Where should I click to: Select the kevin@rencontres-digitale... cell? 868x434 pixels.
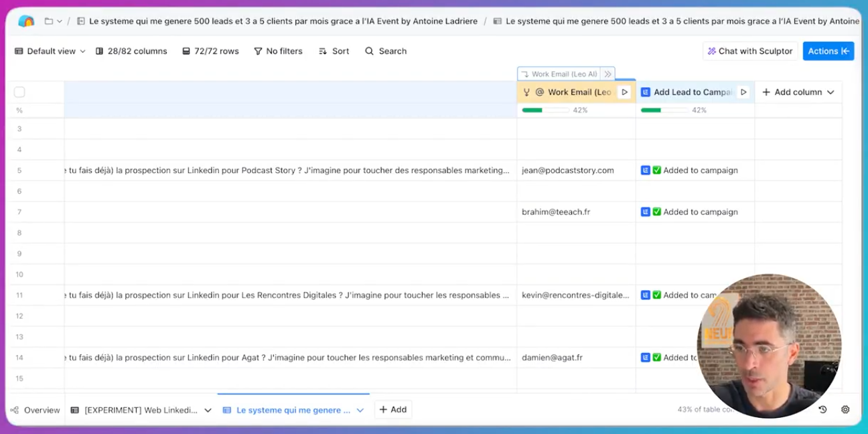click(x=576, y=295)
